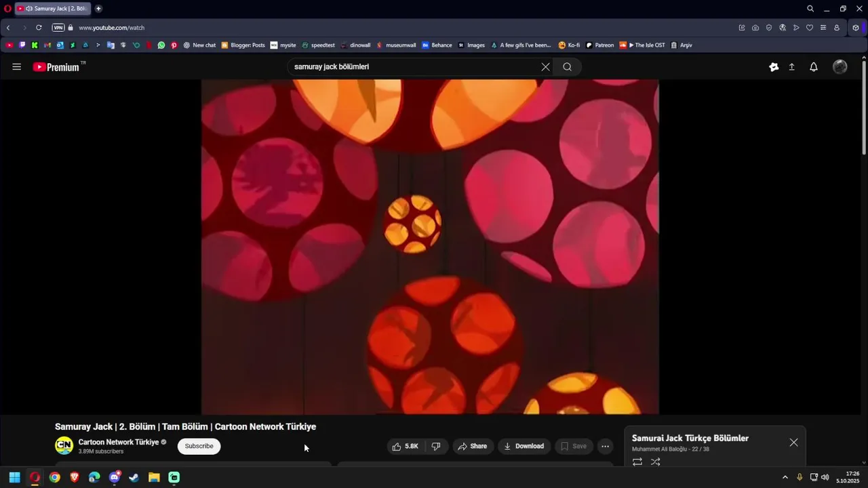Open a new browser tab
This screenshot has width=868, height=488.
click(98, 9)
